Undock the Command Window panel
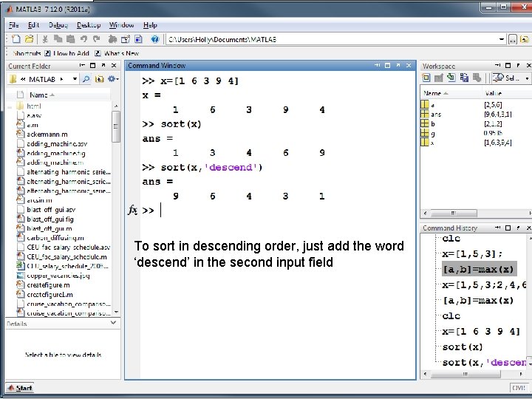 point(398,65)
